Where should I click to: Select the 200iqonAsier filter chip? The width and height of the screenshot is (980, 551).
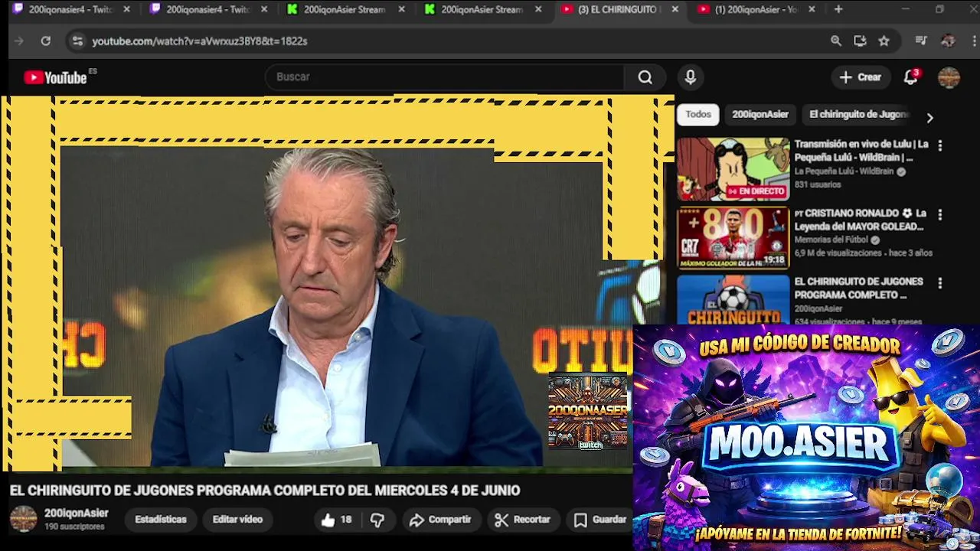tap(760, 115)
